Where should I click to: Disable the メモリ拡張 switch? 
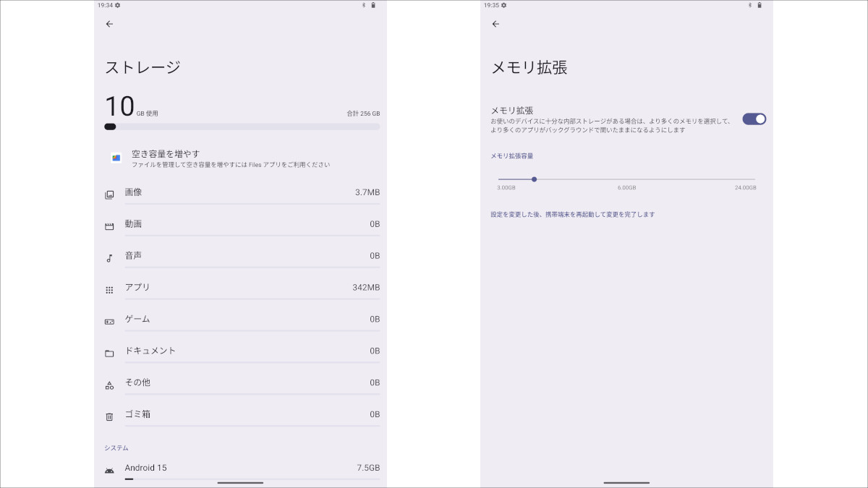click(753, 119)
